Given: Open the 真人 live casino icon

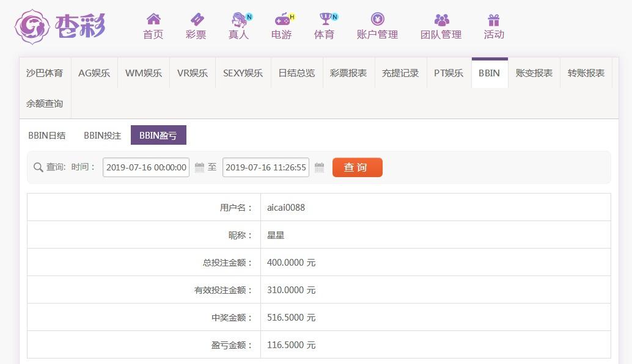Looking at the screenshot, I should click(x=239, y=20).
